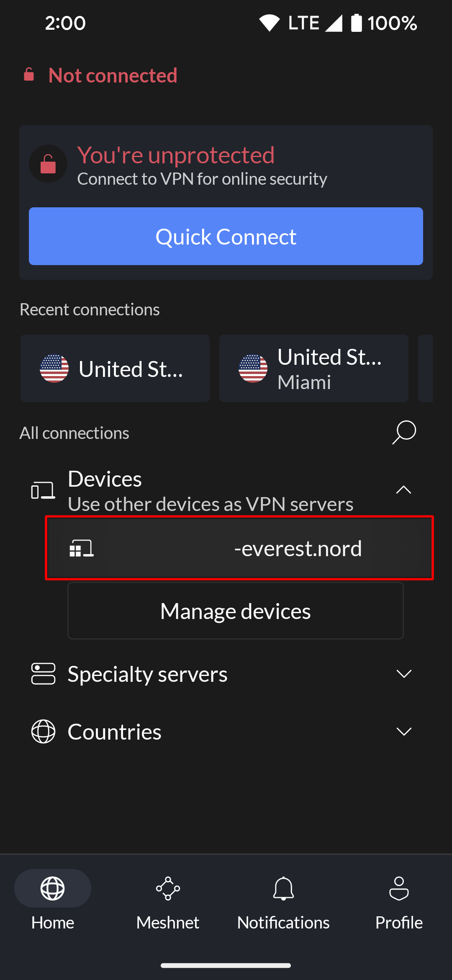This screenshot has width=452, height=980.
Task: Tap the Quick Connect button
Action: point(226,236)
